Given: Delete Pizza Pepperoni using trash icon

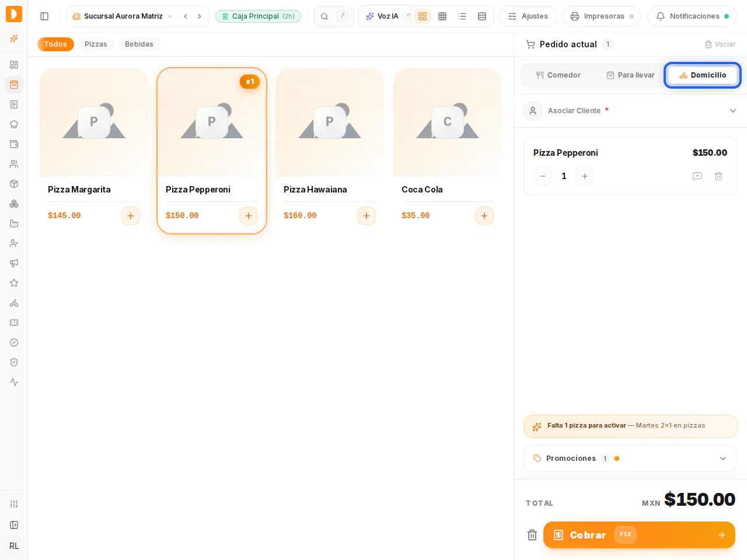Looking at the screenshot, I should [x=718, y=176].
